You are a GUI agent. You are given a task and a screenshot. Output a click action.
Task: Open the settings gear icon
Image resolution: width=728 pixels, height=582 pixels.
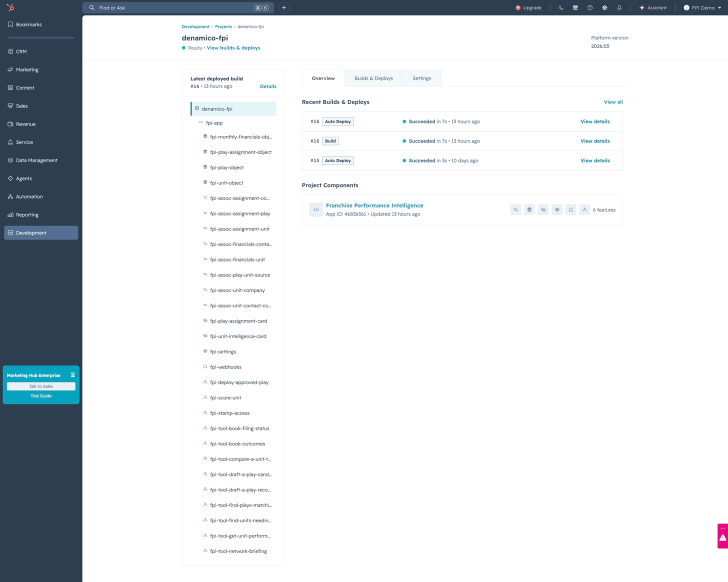(604, 8)
